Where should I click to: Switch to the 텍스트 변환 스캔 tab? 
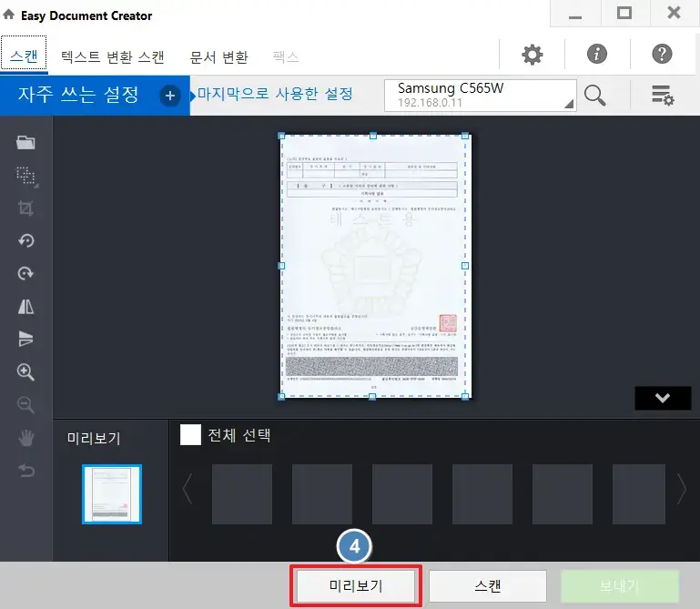[x=113, y=56]
